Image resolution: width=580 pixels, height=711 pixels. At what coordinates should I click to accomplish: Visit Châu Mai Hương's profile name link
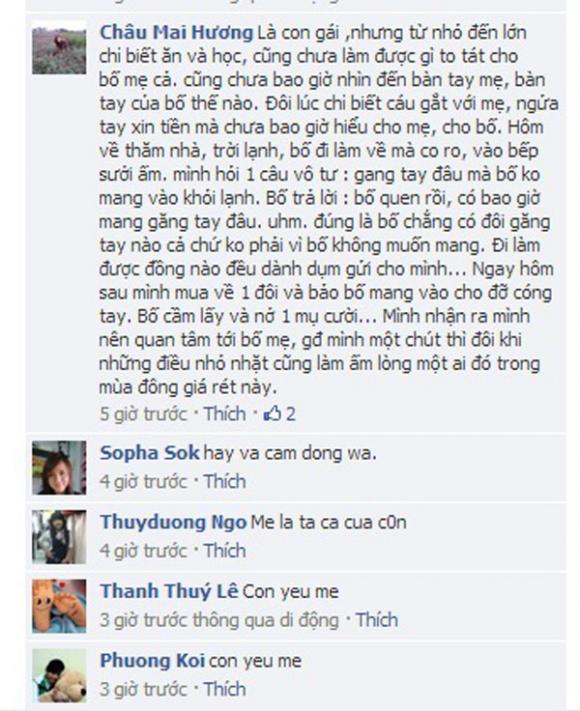[x=176, y=33]
